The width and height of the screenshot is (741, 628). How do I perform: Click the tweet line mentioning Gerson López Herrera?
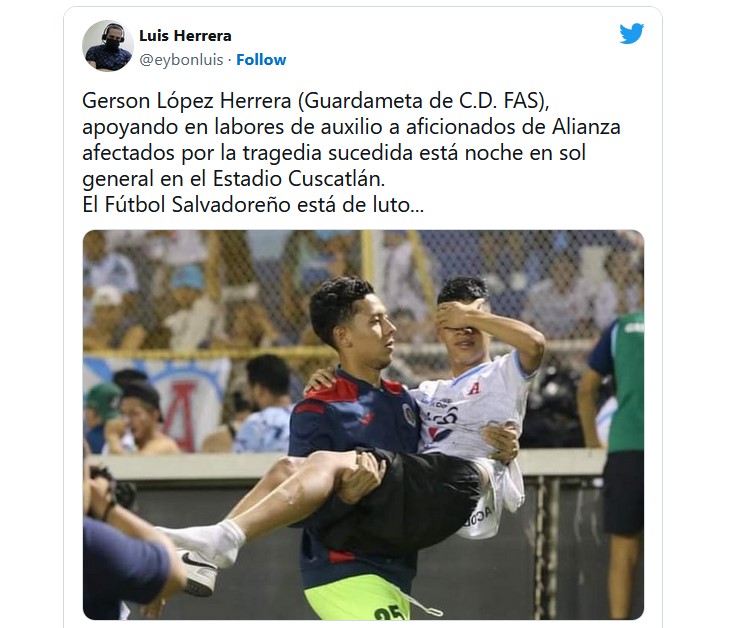pos(316,101)
